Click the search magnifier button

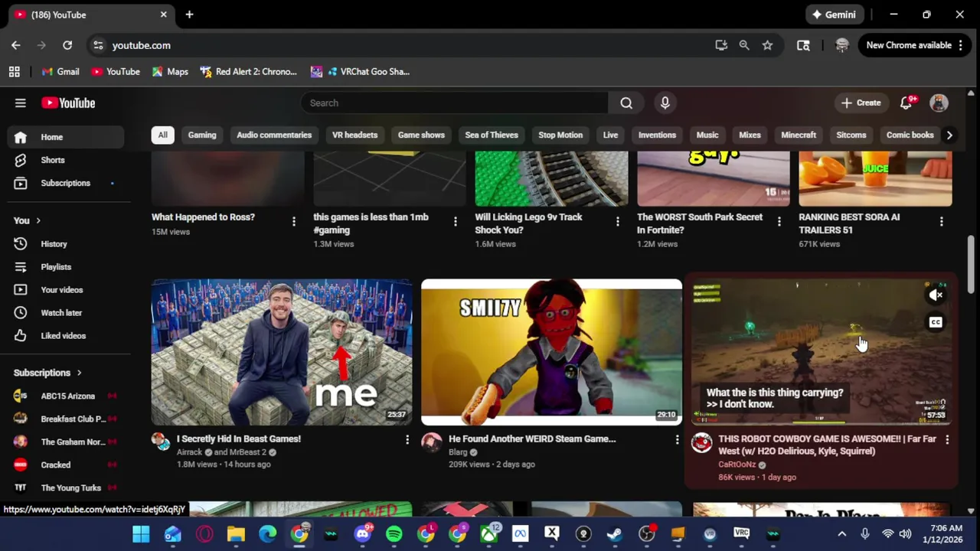[x=626, y=103]
